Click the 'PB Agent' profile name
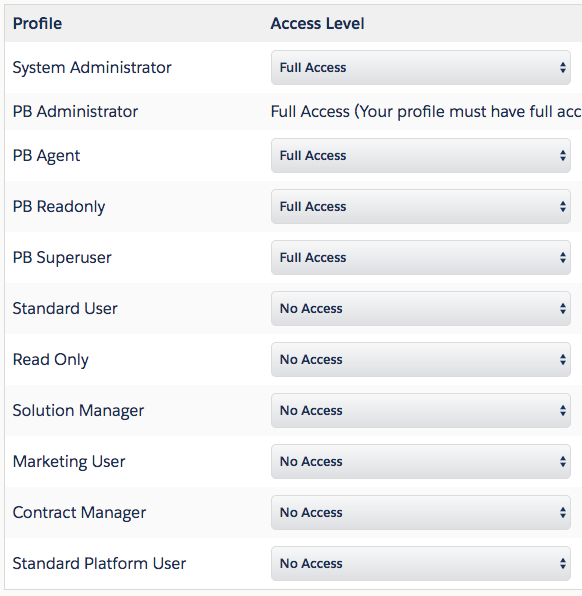 point(46,156)
